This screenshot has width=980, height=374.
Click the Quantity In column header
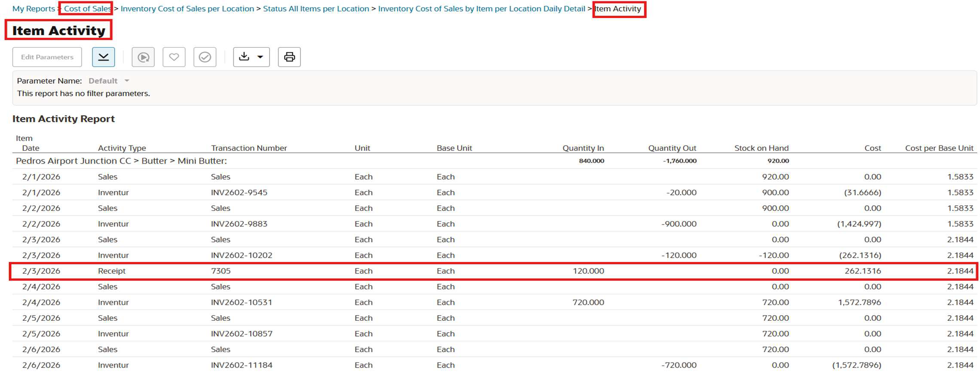(583, 148)
